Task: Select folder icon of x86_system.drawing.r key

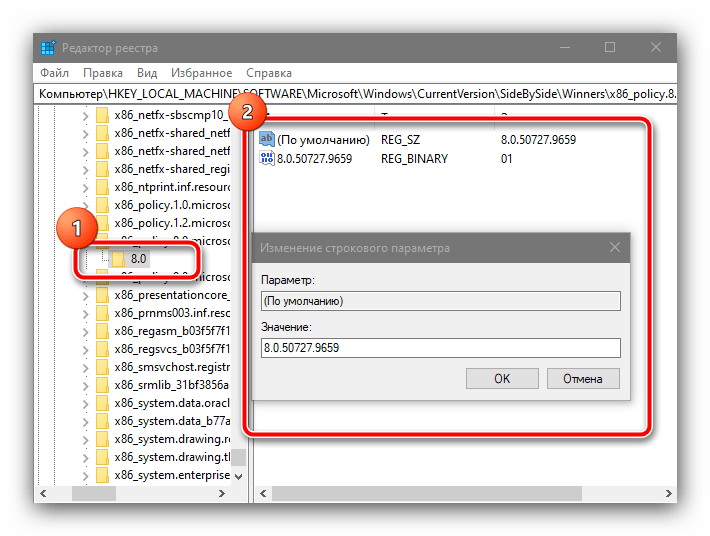Action: (102, 439)
